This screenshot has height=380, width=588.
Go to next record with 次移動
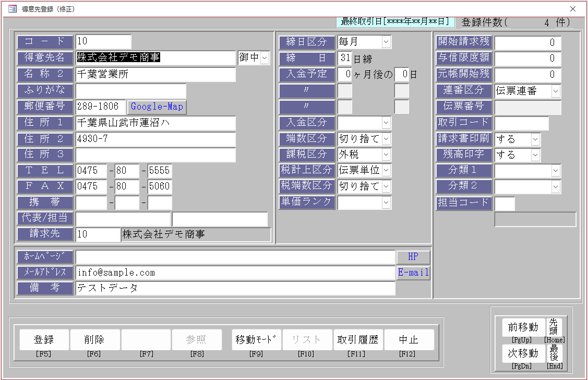[x=523, y=353]
